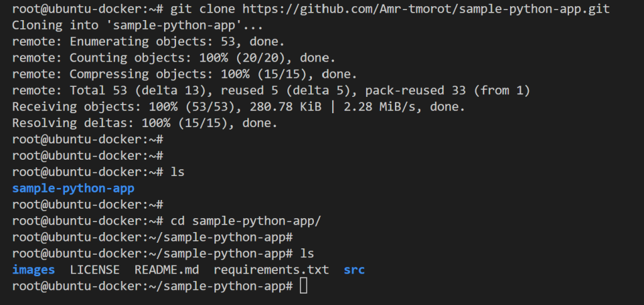644x305 pixels.
Task: Click the "Resolving deltas: 100% (15/15)" line
Action: (x=145, y=123)
